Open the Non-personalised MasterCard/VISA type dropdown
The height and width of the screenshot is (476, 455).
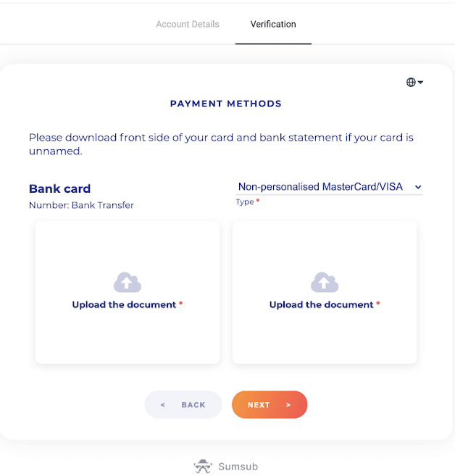321,187
